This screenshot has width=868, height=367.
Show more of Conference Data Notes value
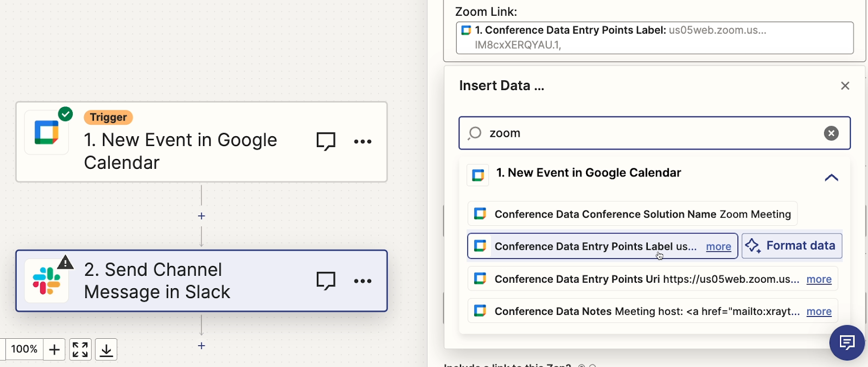[x=819, y=312]
